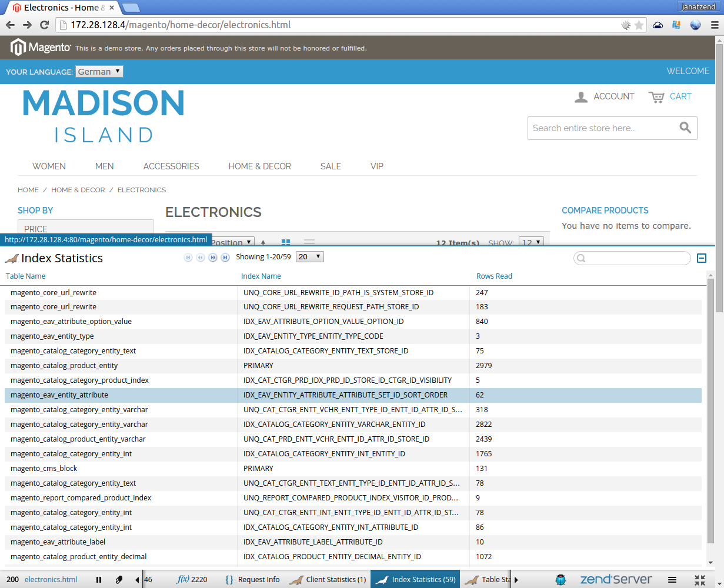Set sort direction with the arrow icon
This screenshot has width=724, height=588.
click(263, 242)
